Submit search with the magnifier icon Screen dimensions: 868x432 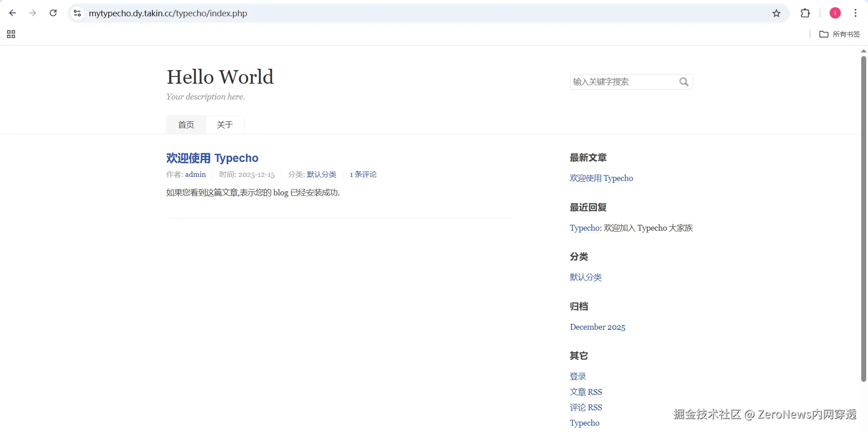[x=684, y=82]
